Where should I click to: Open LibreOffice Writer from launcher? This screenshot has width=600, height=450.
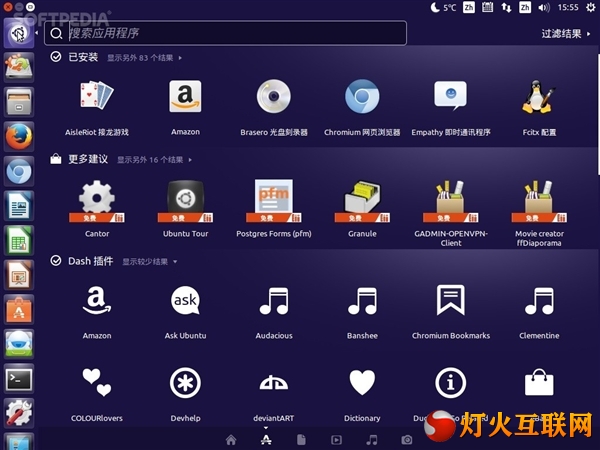click(19, 205)
